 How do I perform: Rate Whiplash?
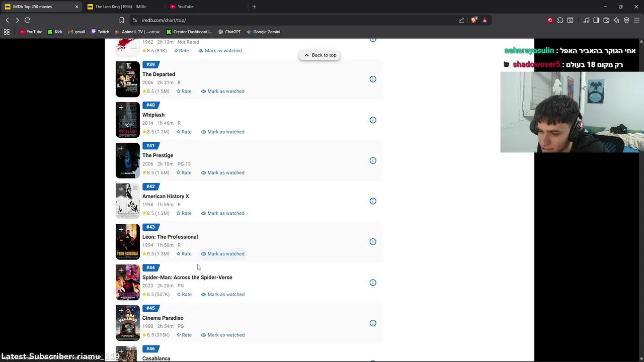(x=184, y=132)
